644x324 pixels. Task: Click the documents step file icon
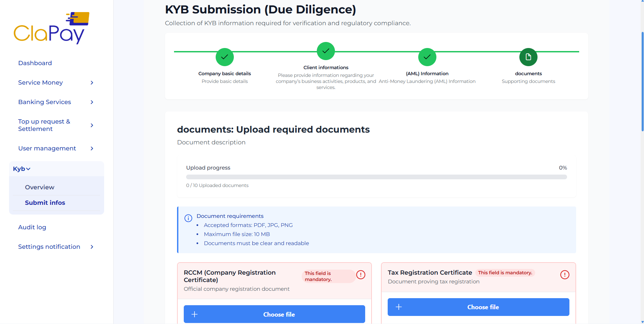coord(528,57)
